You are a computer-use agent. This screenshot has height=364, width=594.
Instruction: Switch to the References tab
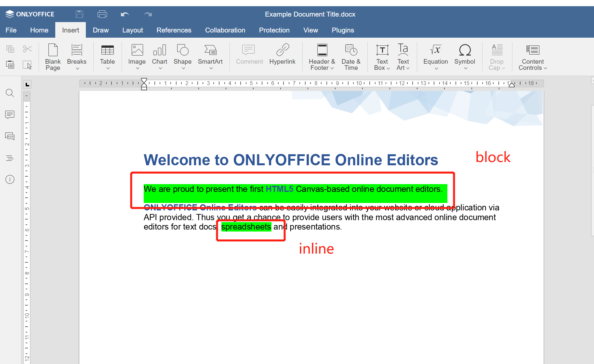pos(174,30)
